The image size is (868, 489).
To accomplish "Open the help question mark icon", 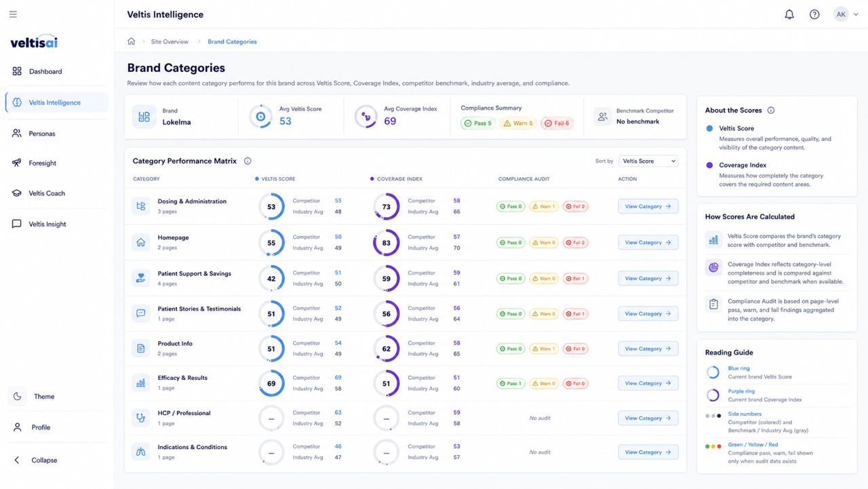I will click(814, 14).
